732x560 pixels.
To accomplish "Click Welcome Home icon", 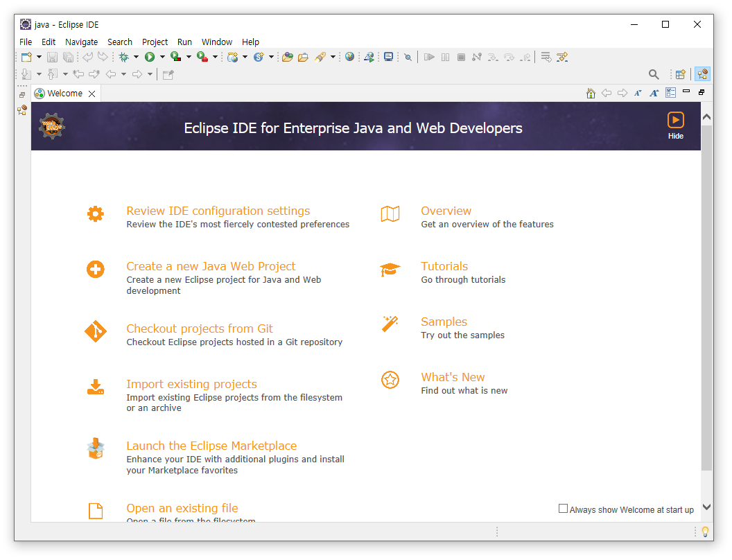I will click(591, 94).
